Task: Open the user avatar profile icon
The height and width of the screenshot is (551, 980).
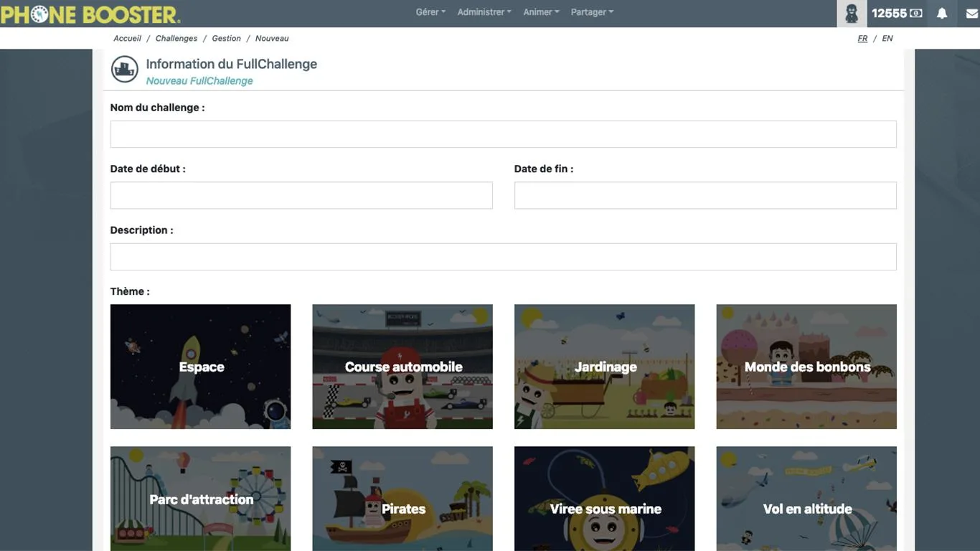Action: pyautogui.click(x=852, y=14)
